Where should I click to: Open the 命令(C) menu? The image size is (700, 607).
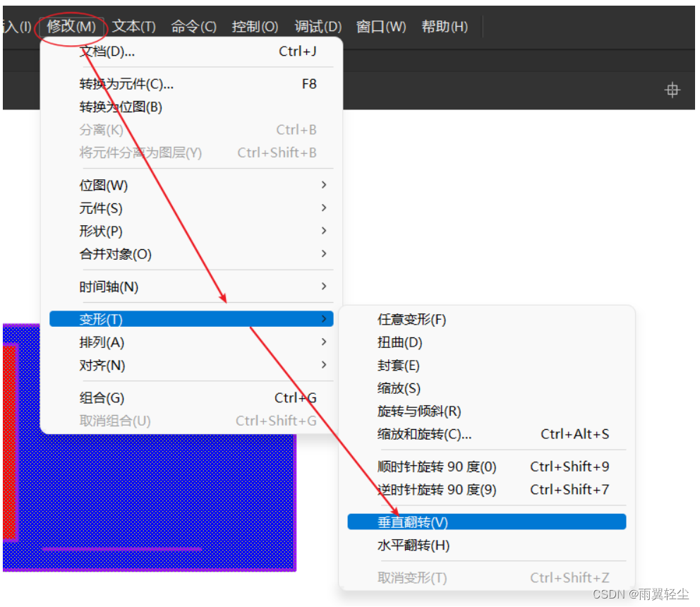[x=193, y=26]
